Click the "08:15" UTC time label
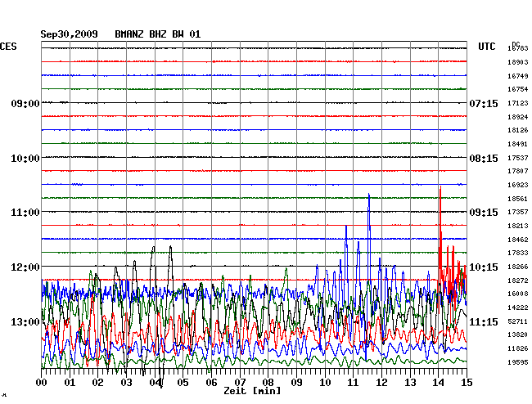The width and height of the screenshot is (532, 404). click(484, 159)
